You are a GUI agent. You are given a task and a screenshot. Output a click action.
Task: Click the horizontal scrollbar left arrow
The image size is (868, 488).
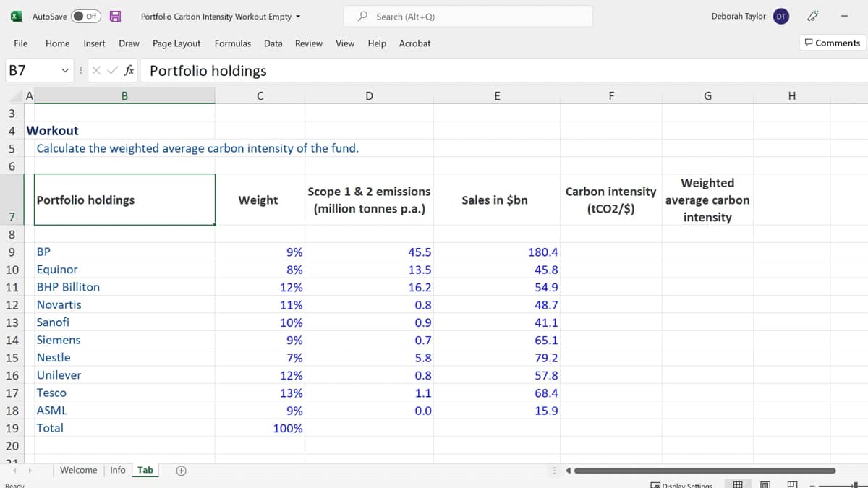tap(569, 471)
